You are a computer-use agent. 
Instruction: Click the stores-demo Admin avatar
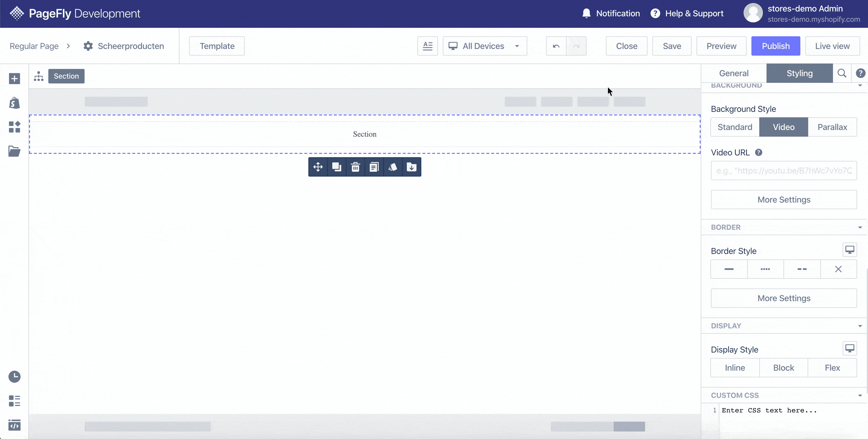(753, 13)
